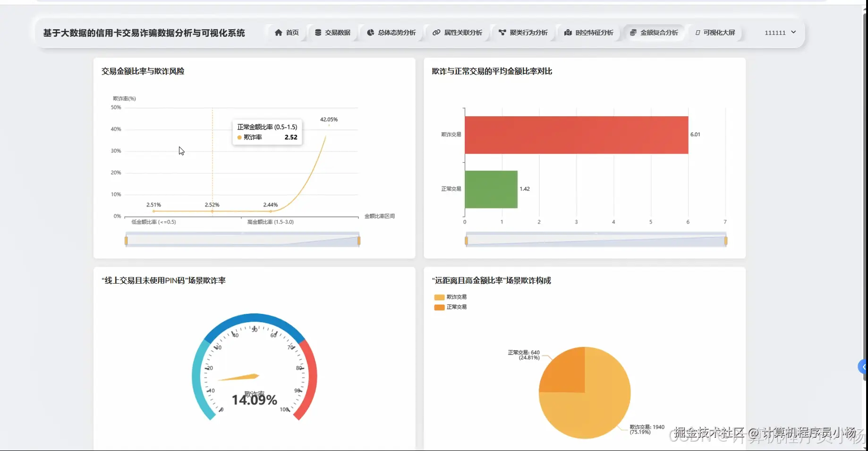Switch to the 时空特征分析 tab
Screen dimensions: 868x451
(589, 33)
